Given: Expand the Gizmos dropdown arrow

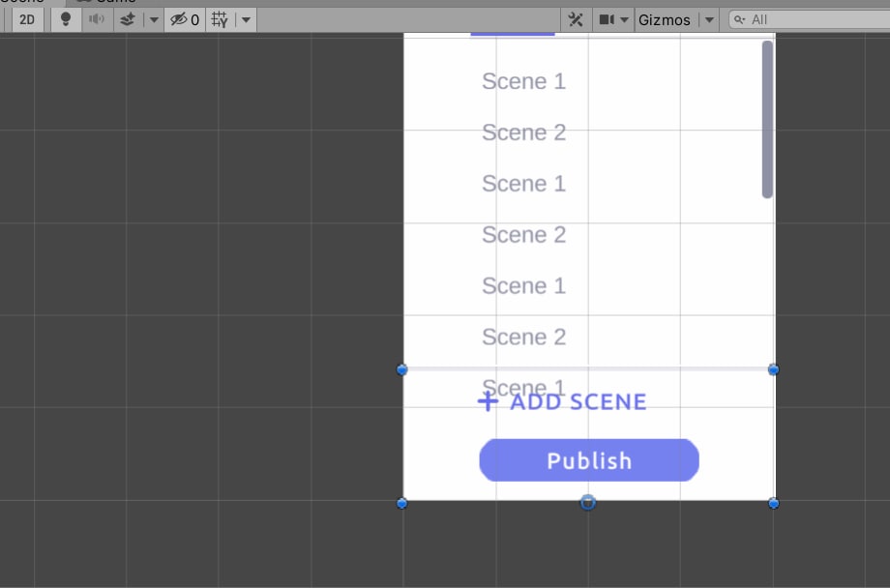Looking at the screenshot, I should coord(709,20).
